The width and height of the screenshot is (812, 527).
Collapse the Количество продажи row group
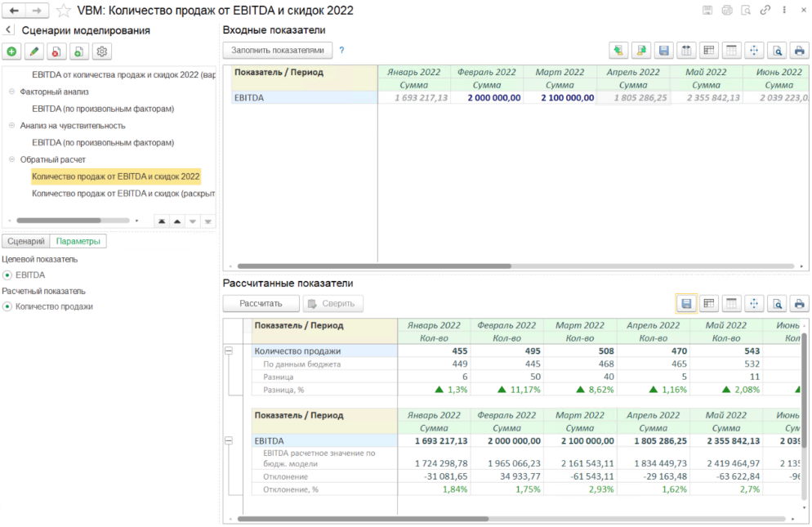tap(229, 351)
